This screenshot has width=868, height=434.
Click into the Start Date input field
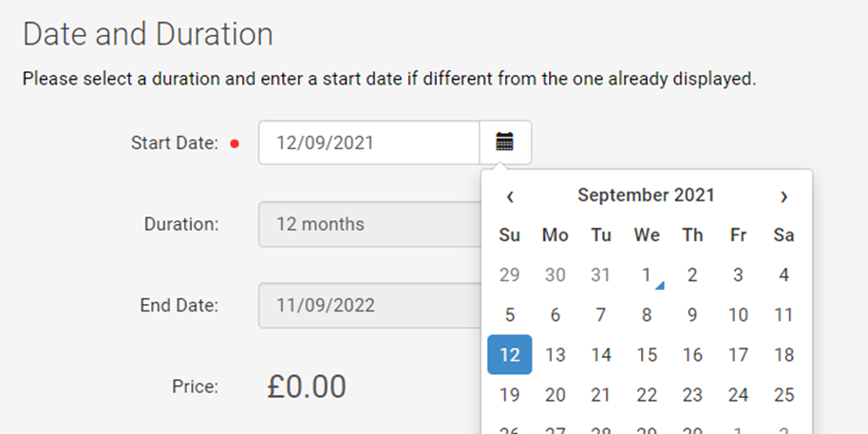(x=368, y=142)
